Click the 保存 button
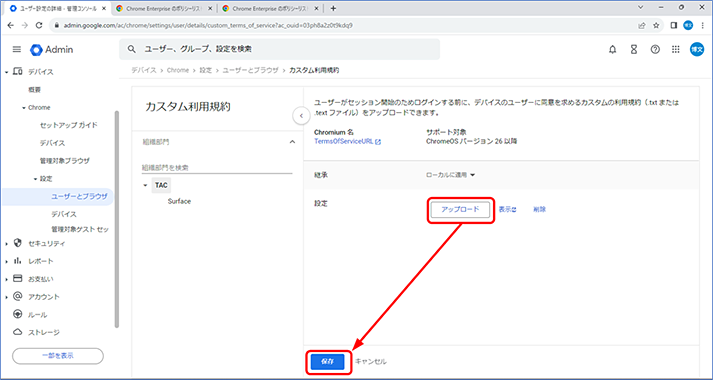Viewport: 713px width, 380px height. point(327,362)
